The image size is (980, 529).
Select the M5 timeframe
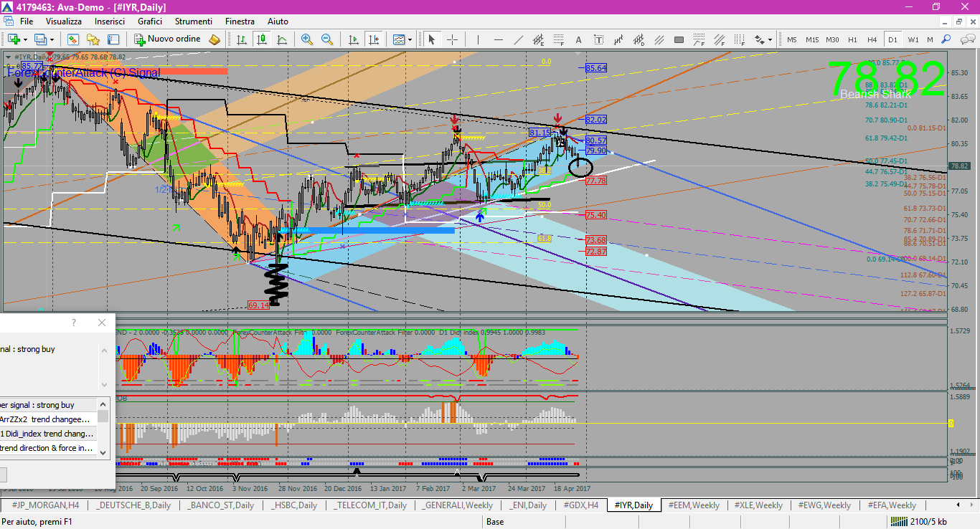pos(792,39)
